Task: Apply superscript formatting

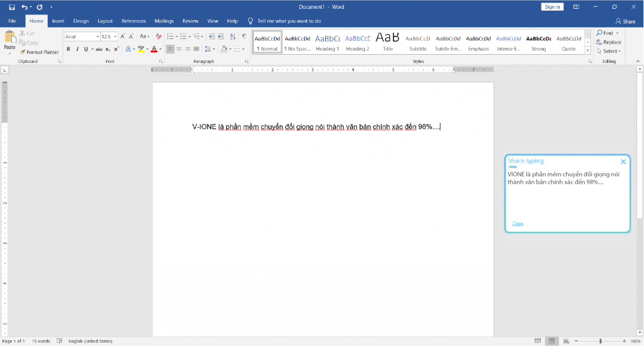Action: coord(116,49)
